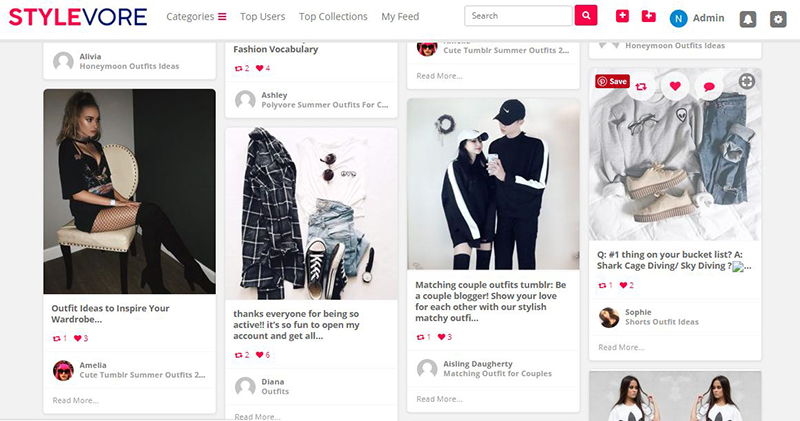Open the settings gear icon
The width and height of the screenshot is (800, 421).
pos(778,19)
